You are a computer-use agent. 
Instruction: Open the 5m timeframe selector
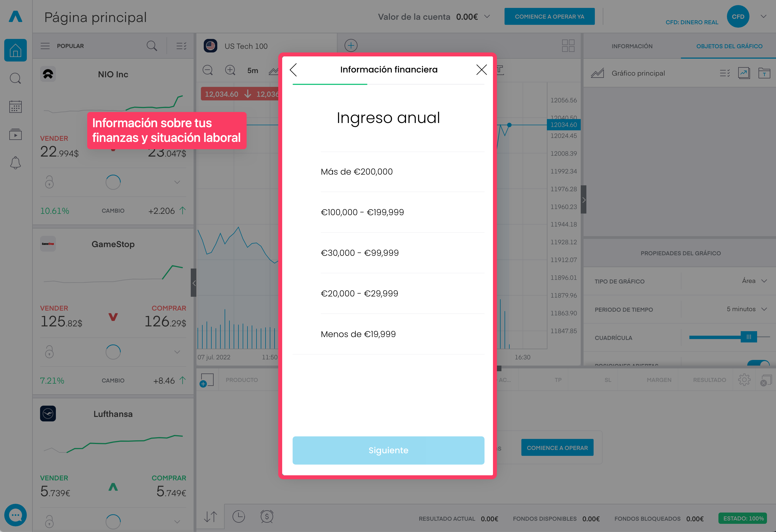[x=253, y=71]
